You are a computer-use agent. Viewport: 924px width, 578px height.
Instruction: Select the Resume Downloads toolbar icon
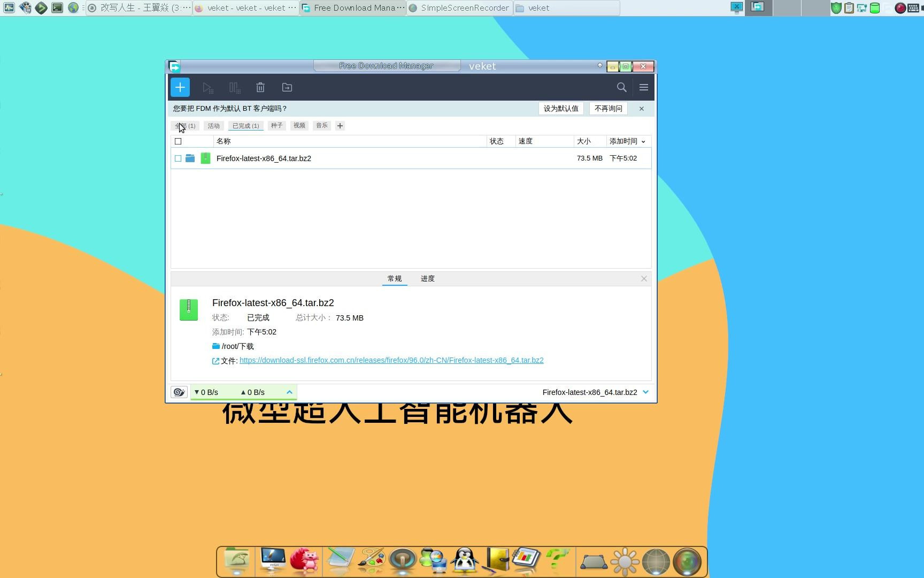click(207, 87)
